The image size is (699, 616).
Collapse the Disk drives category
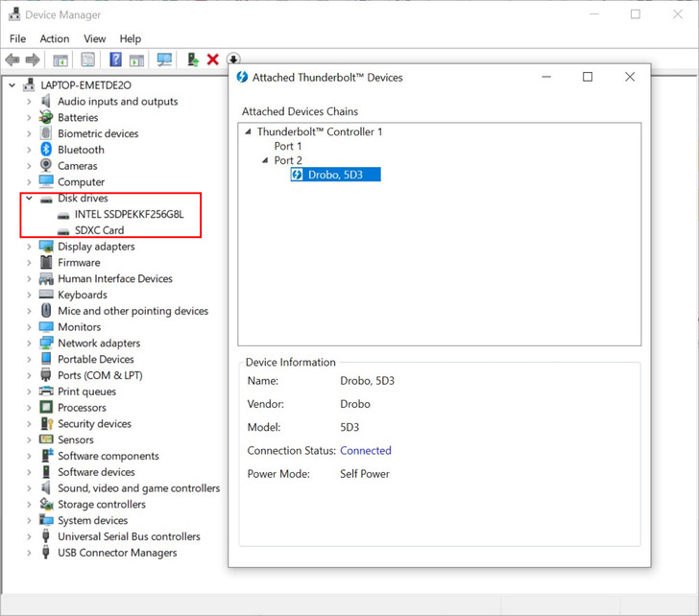(x=29, y=199)
